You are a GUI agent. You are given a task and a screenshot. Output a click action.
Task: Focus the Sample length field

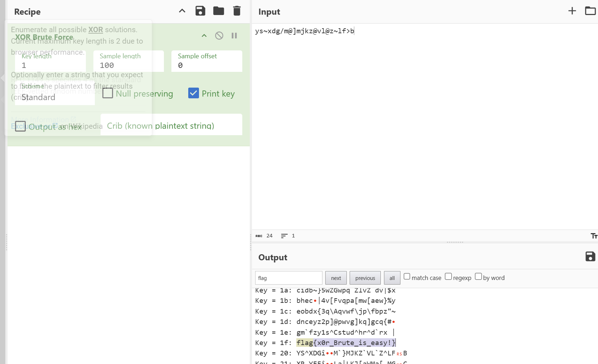click(128, 65)
